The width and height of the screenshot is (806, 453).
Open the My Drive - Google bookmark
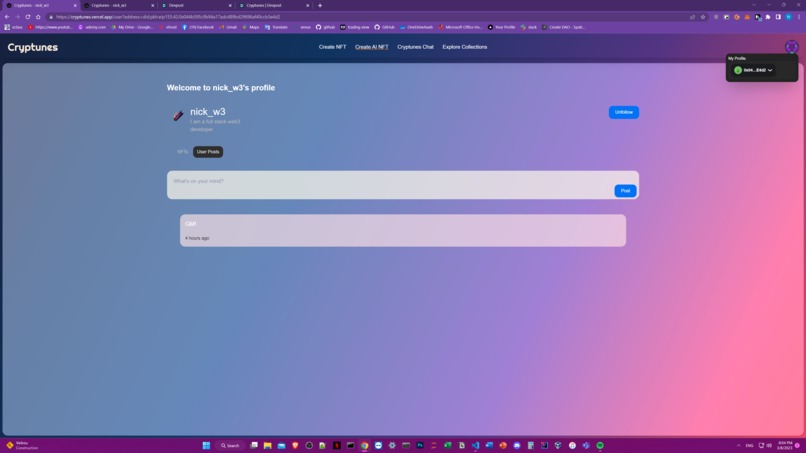132,27
